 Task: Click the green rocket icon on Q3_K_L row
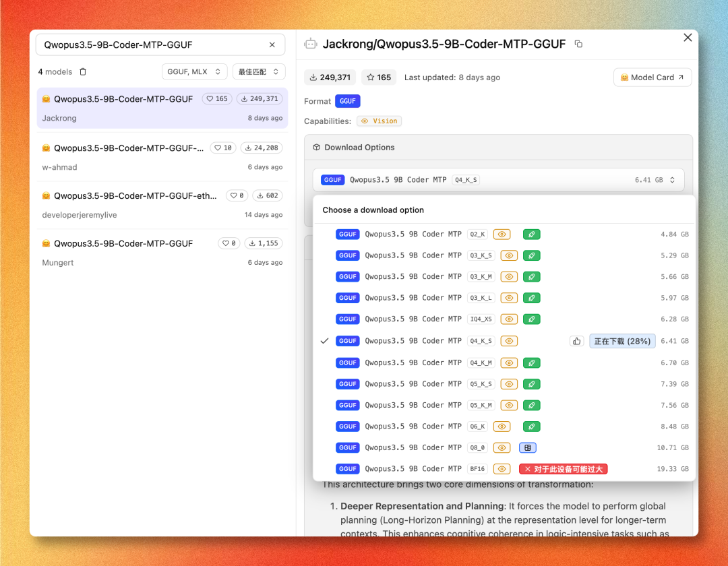(x=532, y=298)
